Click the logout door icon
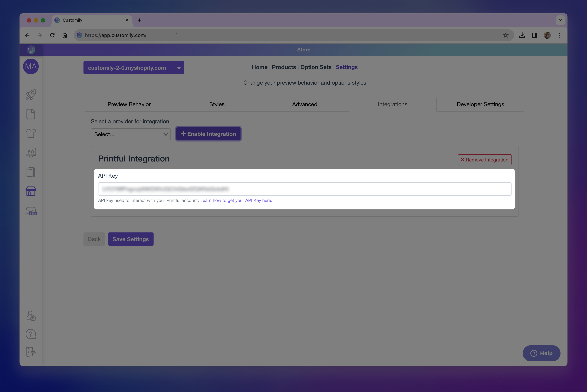The height and width of the screenshot is (392, 587). [31, 352]
